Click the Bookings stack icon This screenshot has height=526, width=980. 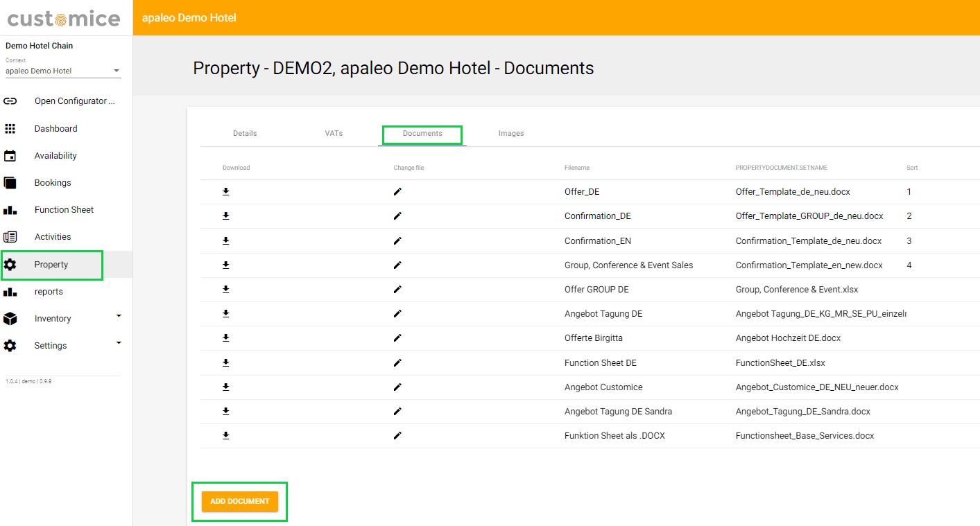(10, 183)
